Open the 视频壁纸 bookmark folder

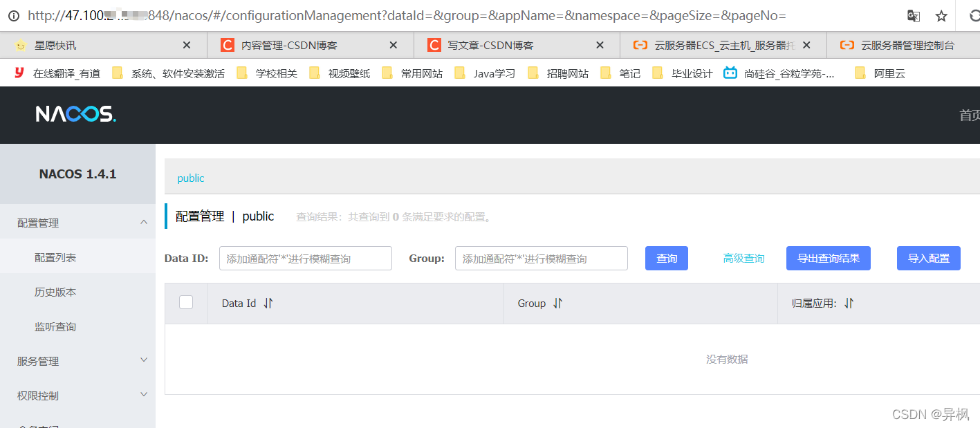click(339, 73)
